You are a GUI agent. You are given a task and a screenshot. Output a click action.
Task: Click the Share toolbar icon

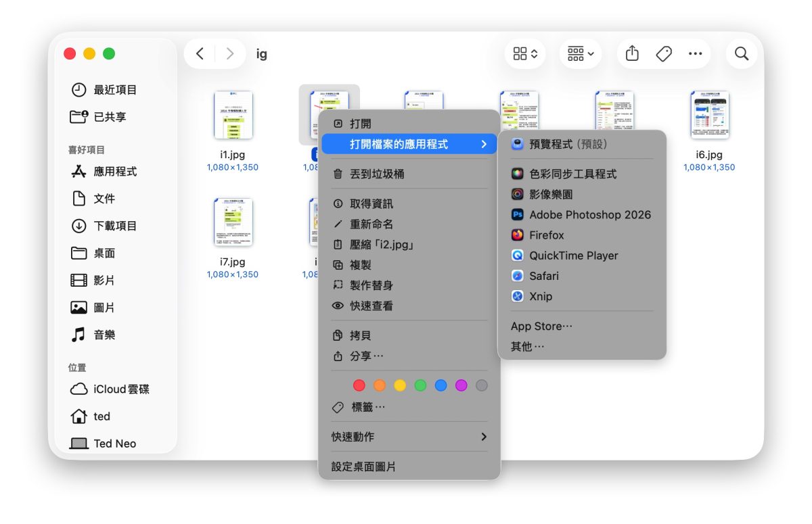click(632, 54)
